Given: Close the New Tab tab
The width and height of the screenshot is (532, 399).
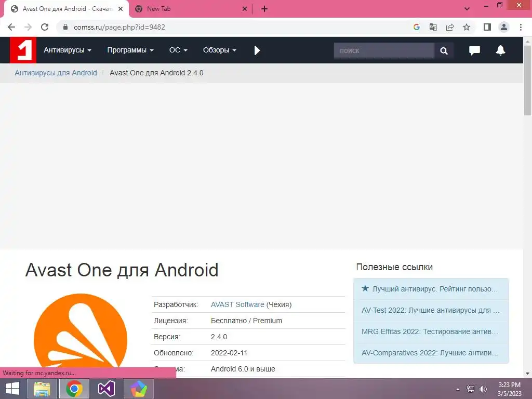Looking at the screenshot, I should point(245,9).
